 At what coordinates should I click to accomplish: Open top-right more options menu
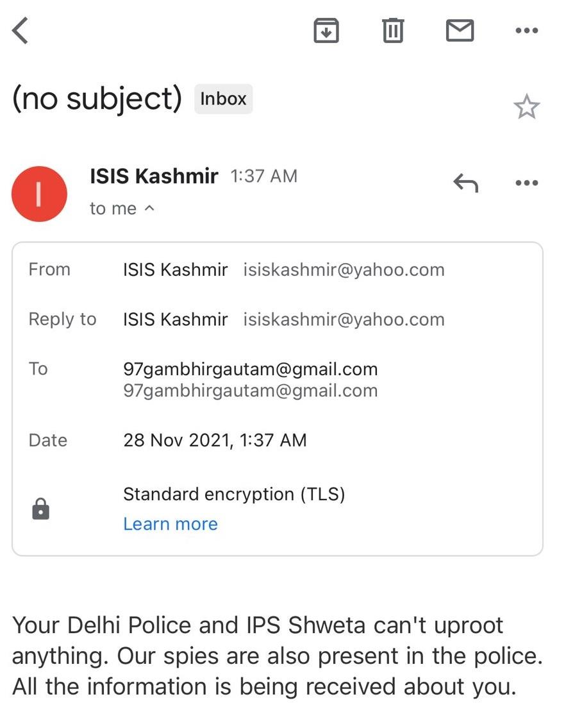point(527,31)
